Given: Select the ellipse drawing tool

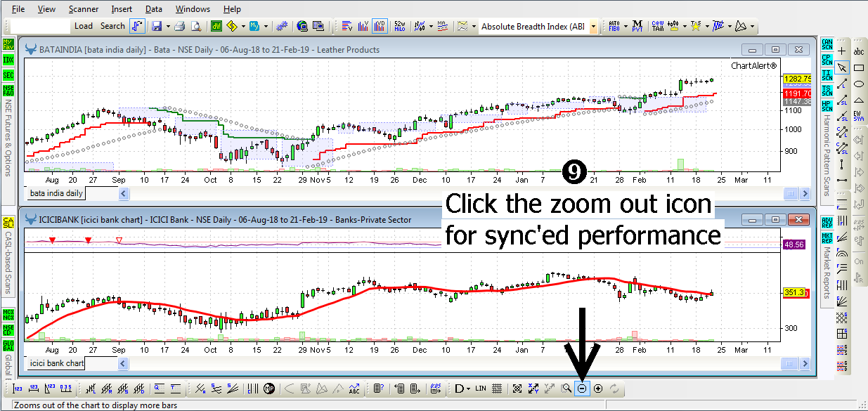Looking at the screenshot, I should pos(858,84).
